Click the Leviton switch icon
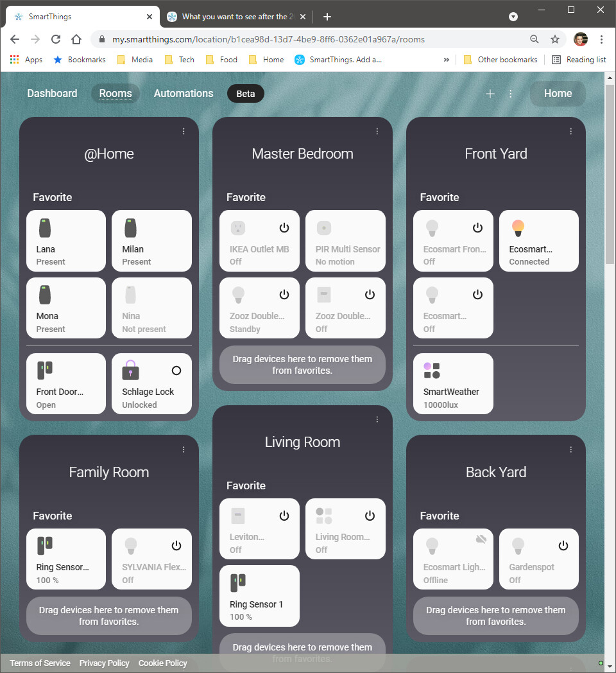This screenshot has width=616, height=673. (238, 516)
